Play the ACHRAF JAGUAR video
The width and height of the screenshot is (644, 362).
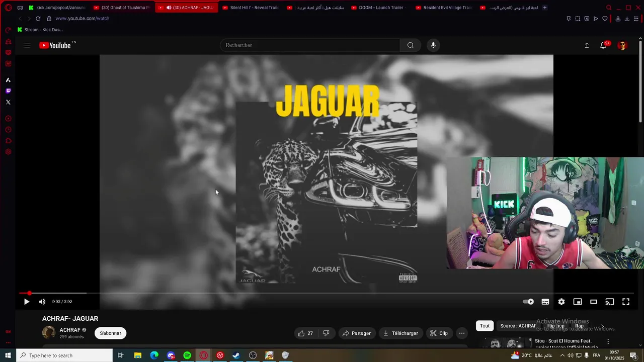[x=27, y=302]
